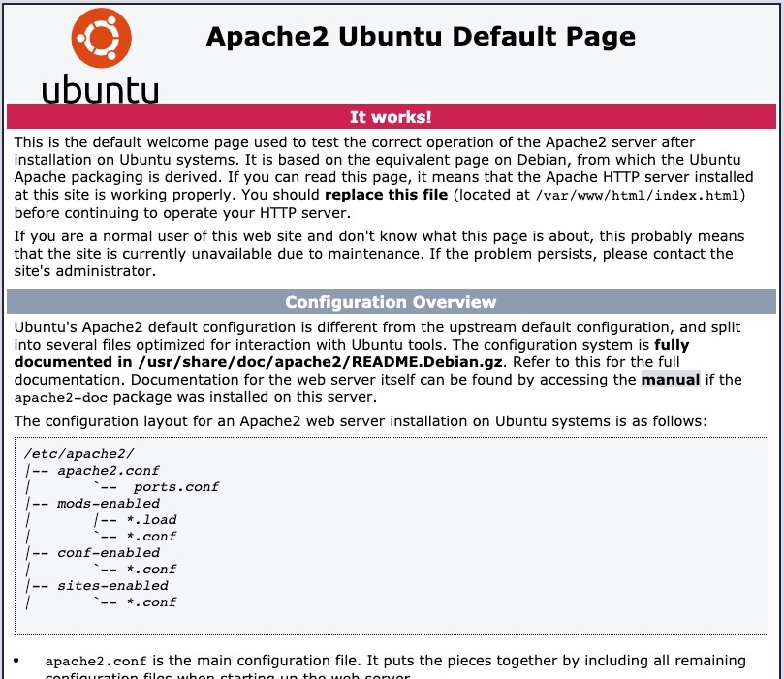Viewport: 784px width, 679px height.
Task: Click the "apache2-doc" package name
Action: click(x=60, y=398)
